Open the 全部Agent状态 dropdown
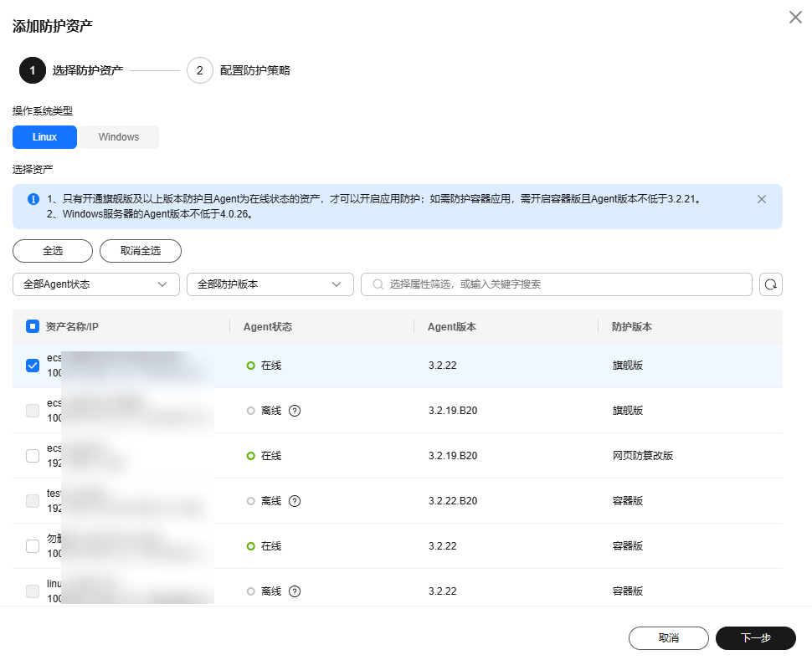This screenshot has width=812, height=660. (96, 284)
